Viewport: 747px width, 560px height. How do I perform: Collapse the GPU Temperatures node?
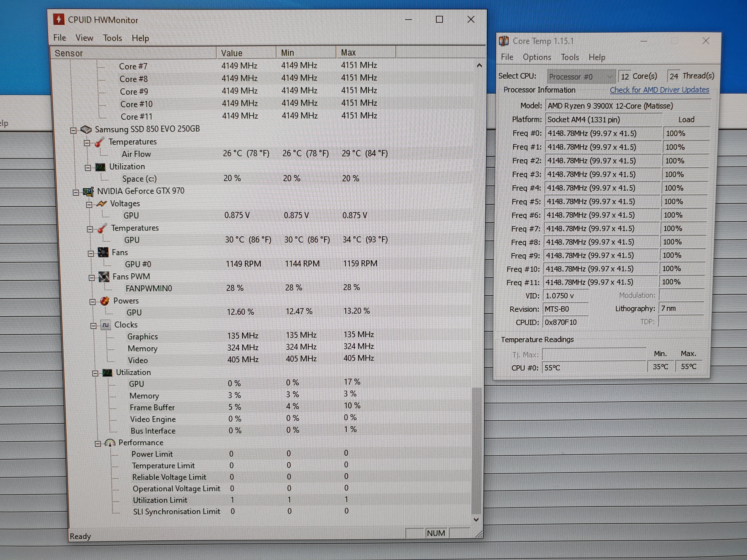[90, 229]
